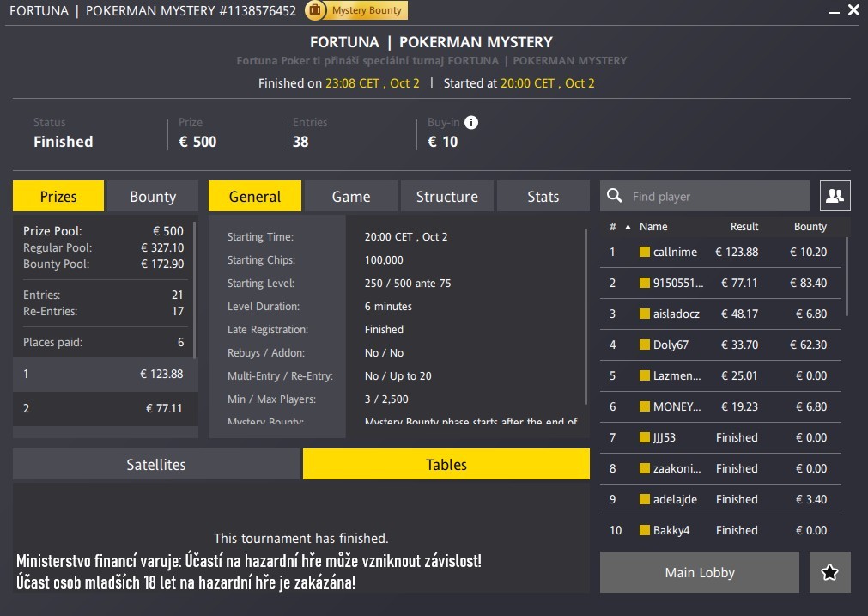Sort players by rank arrow

point(627,227)
